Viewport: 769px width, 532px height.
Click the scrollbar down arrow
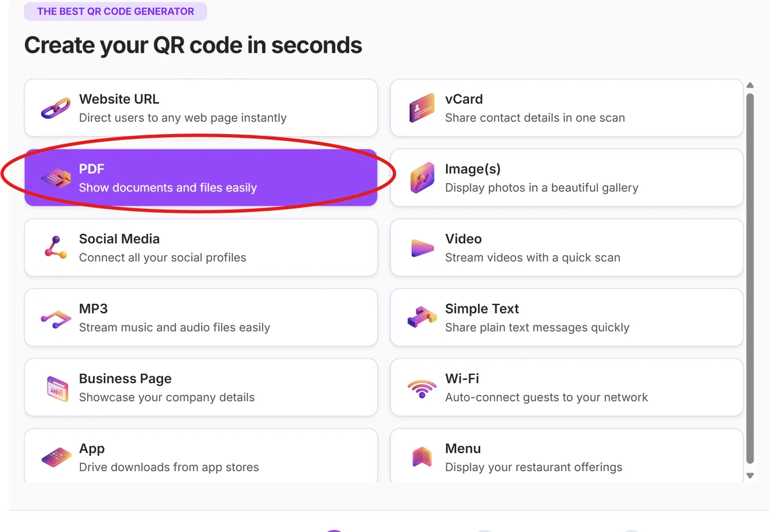(750, 476)
